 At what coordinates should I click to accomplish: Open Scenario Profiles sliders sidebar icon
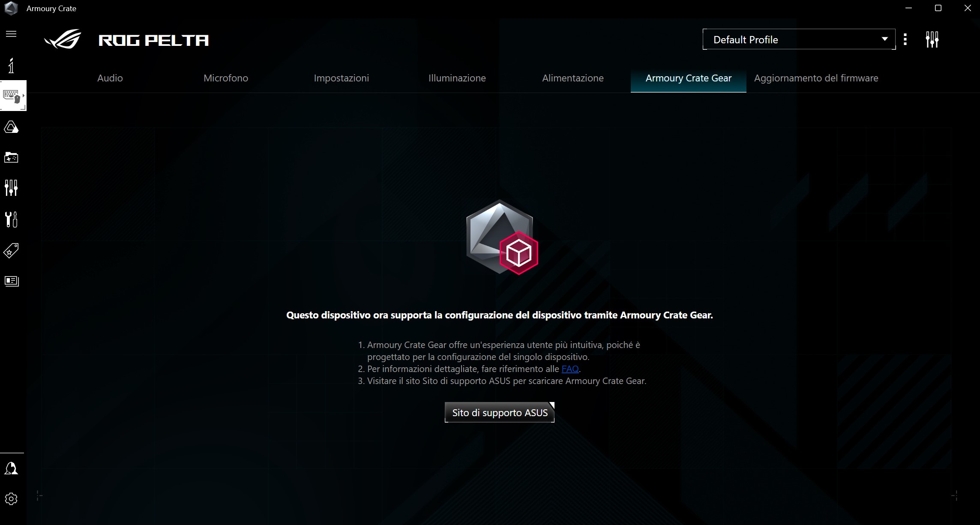coord(11,188)
